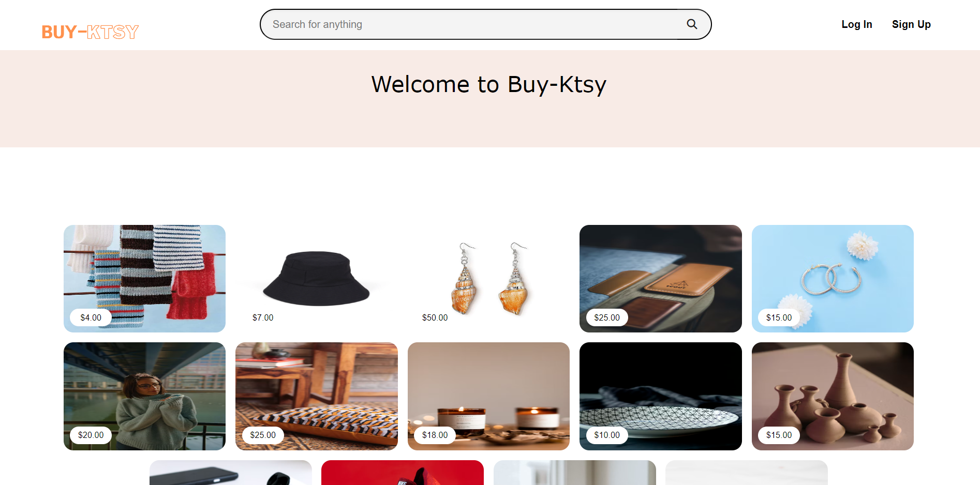Open the BUY-KTSY logo home link

coord(90,32)
